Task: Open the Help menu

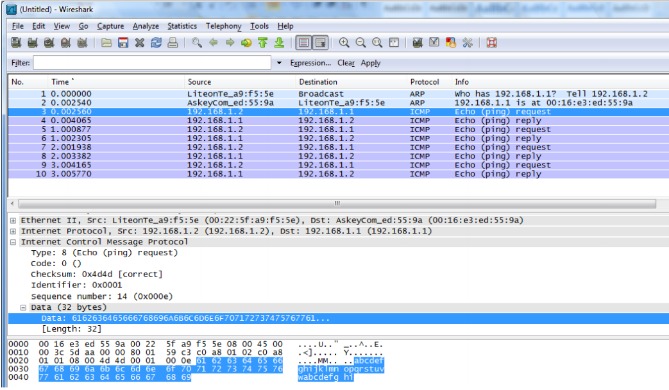Action: 285,26
